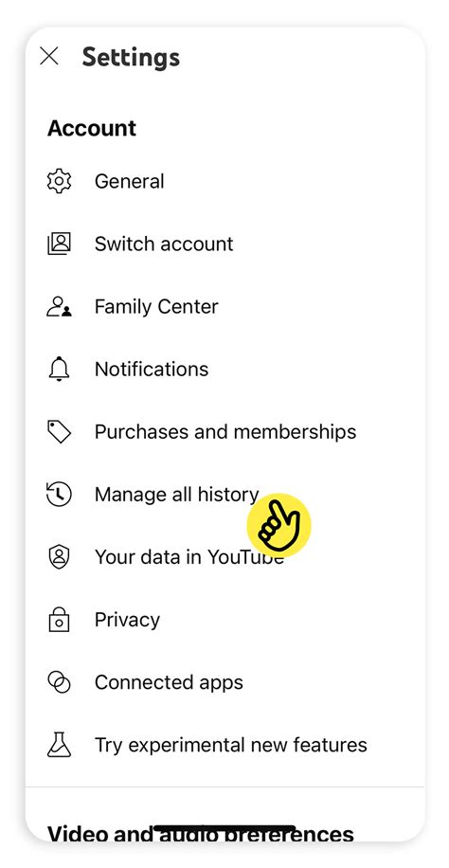Open Your data in YouTube
The width and height of the screenshot is (449, 868).
tap(224, 557)
